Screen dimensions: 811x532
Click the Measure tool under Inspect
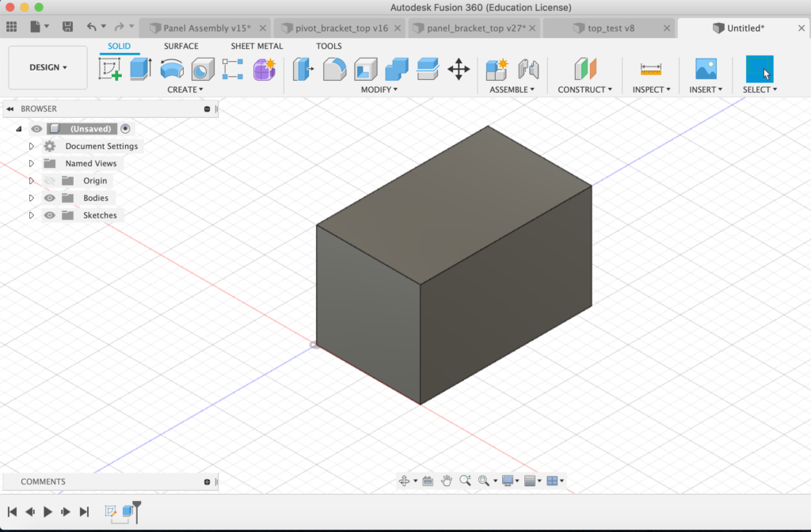coord(651,70)
